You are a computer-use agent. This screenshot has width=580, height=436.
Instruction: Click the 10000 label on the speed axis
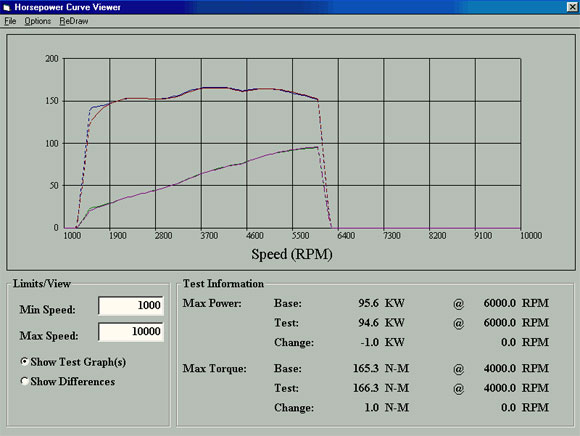pyautogui.click(x=531, y=236)
